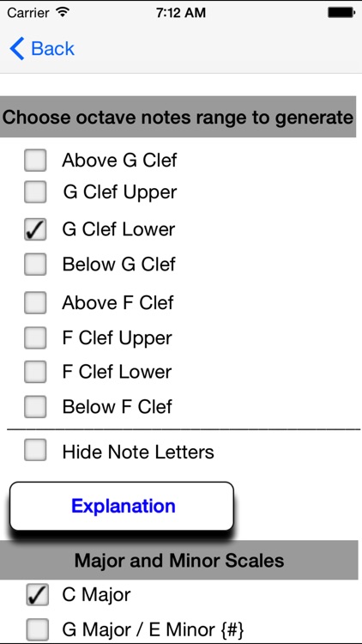Enable the G Clef Upper checkbox

pos(35,191)
